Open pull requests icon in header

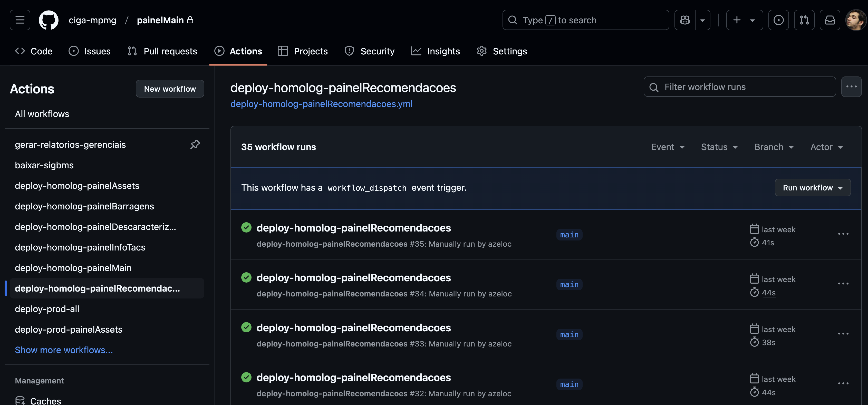[804, 20]
